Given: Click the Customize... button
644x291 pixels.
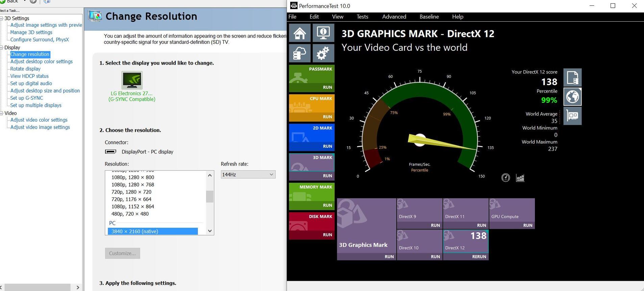Looking at the screenshot, I should [122, 253].
